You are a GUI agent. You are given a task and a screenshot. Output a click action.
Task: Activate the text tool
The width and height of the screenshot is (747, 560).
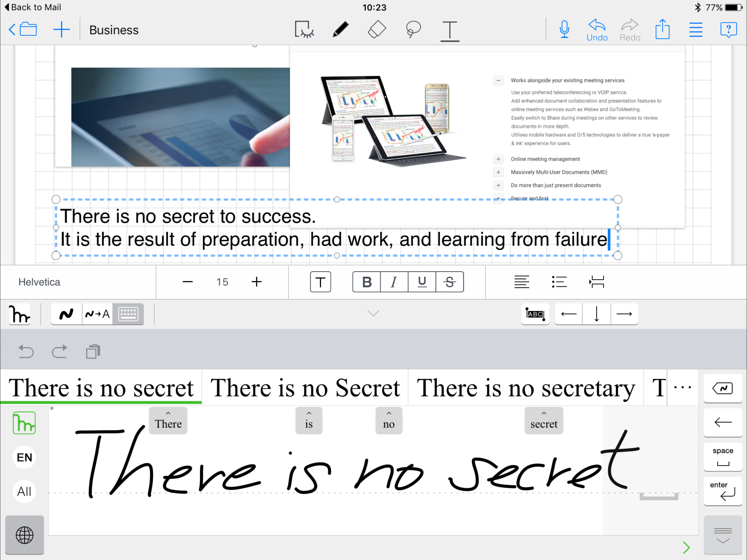[450, 30]
